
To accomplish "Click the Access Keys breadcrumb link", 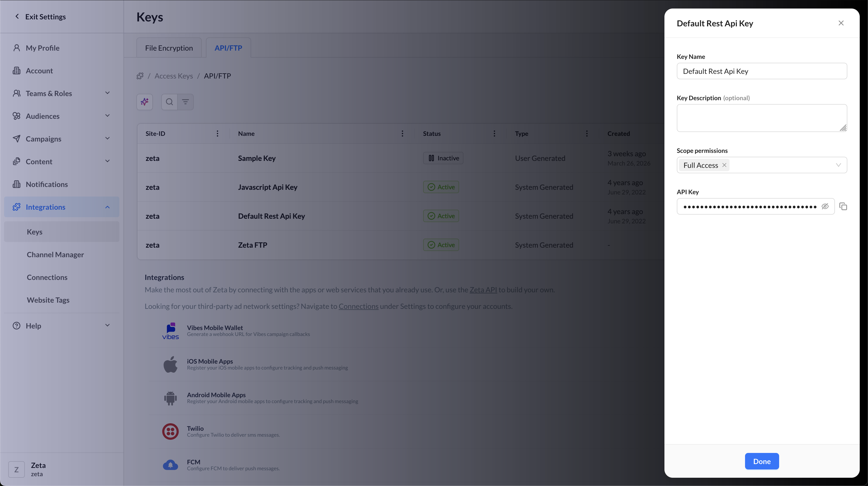I will click(174, 76).
